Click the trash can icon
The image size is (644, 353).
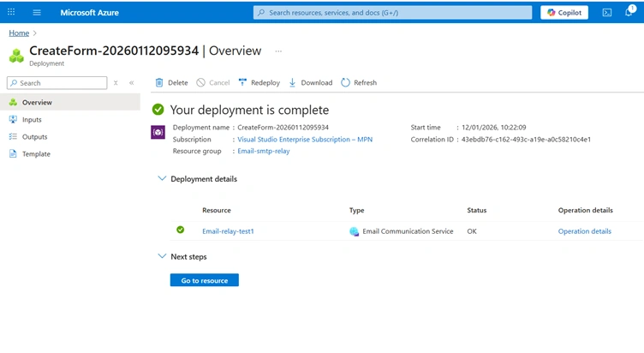point(159,82)
